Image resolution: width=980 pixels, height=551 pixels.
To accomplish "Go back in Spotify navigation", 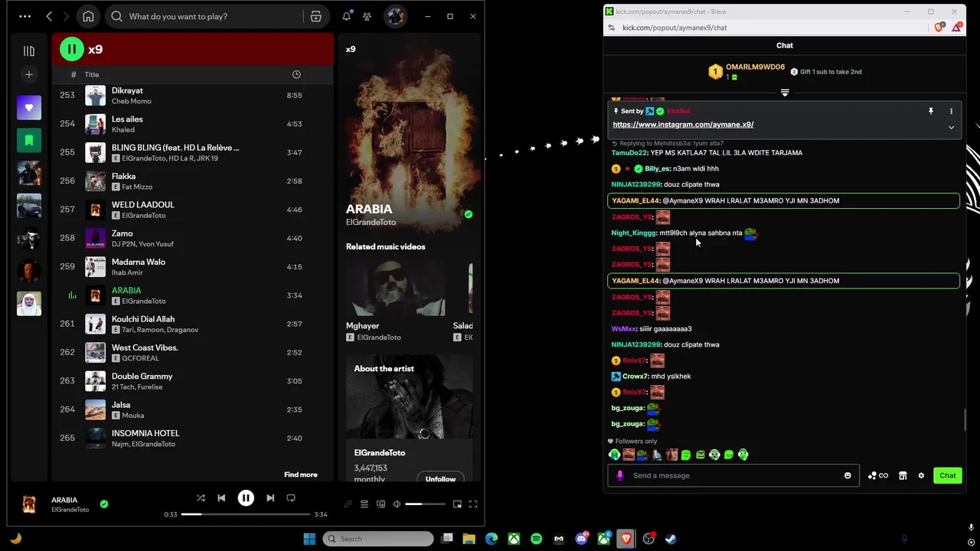I will 49,16.
